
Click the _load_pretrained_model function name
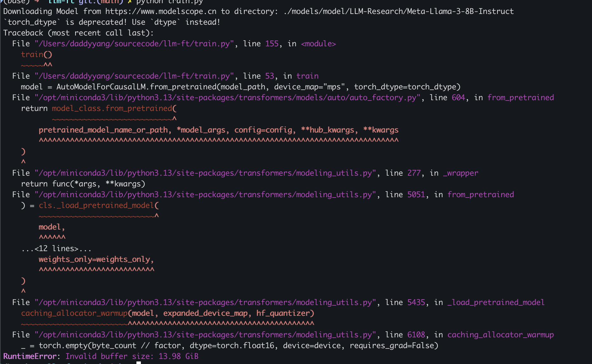496,302
